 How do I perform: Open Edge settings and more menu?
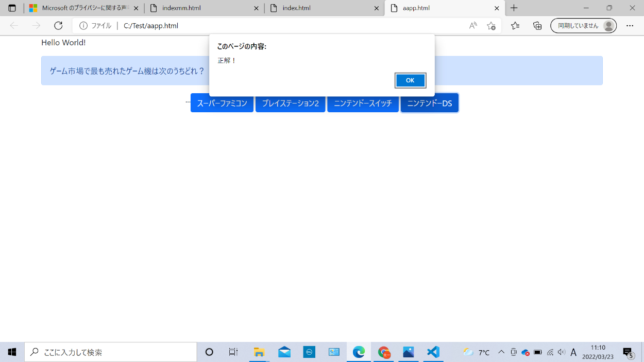(x=630, y=26)
